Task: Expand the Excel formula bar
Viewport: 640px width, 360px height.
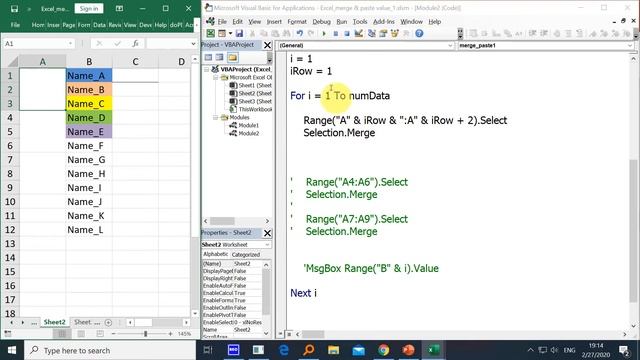Action: click(x=193, y=44)
